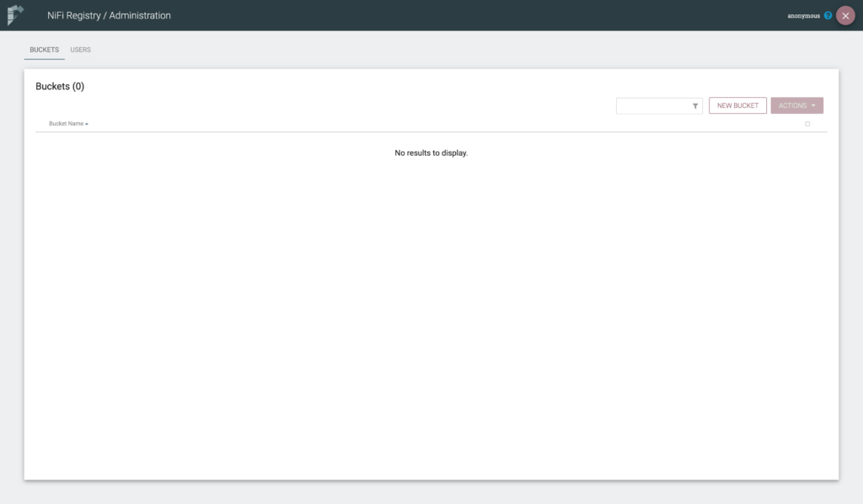Switch to the USERS tab

click(x=80, y=50)
